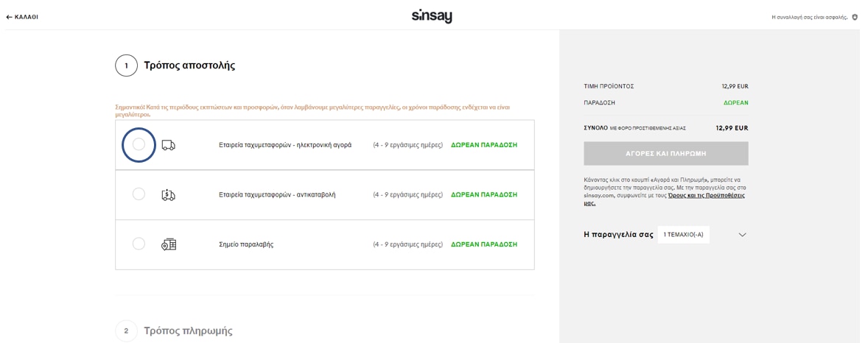Viewport: 868px width, 343px height.
Task: Select the Σημείο παραλαβής radio button
Action: tap(139, 244)
